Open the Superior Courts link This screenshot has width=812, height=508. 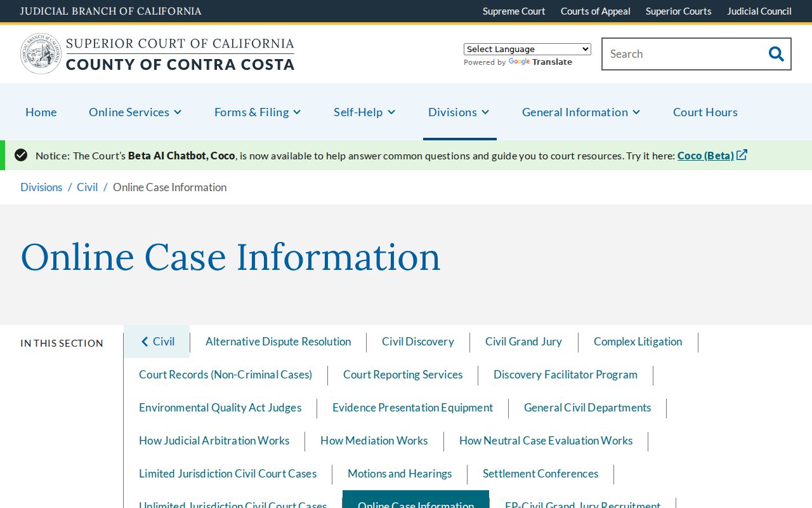pyautogui.click(x=679, y=11)
